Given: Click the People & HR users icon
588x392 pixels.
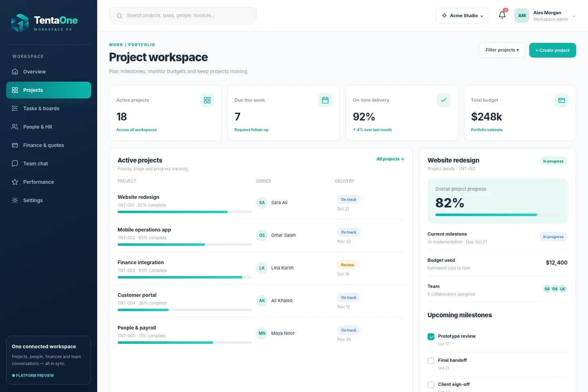Looking at the screenshot, I should pyautogui.click(x=15, y=127).
